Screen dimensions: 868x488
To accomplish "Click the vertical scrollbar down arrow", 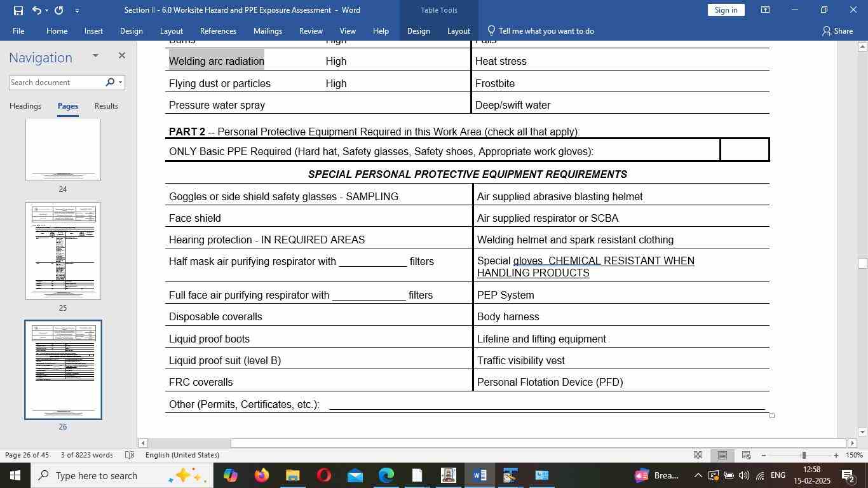I will pyautogui.click(x=862, y=432).
